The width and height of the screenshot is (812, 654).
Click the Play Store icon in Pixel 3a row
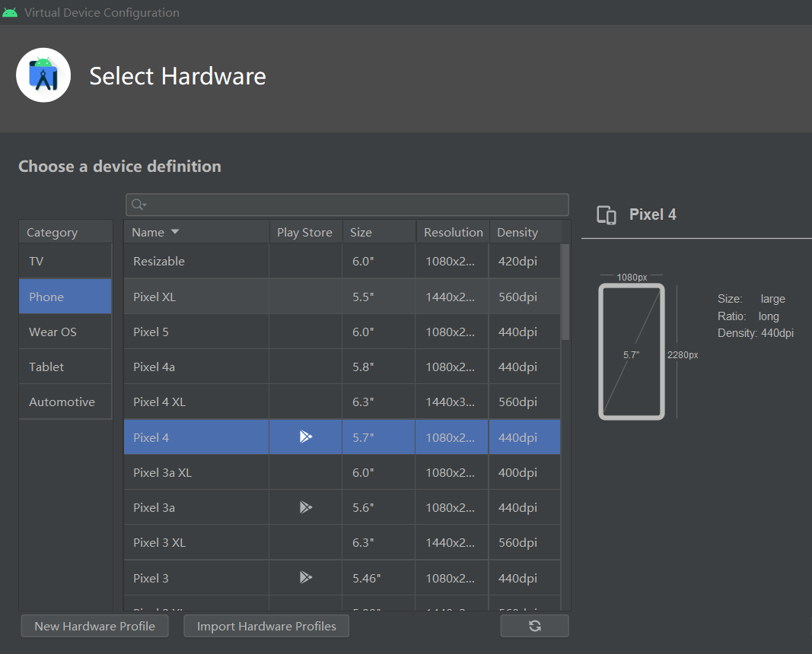tap(305, 507)
